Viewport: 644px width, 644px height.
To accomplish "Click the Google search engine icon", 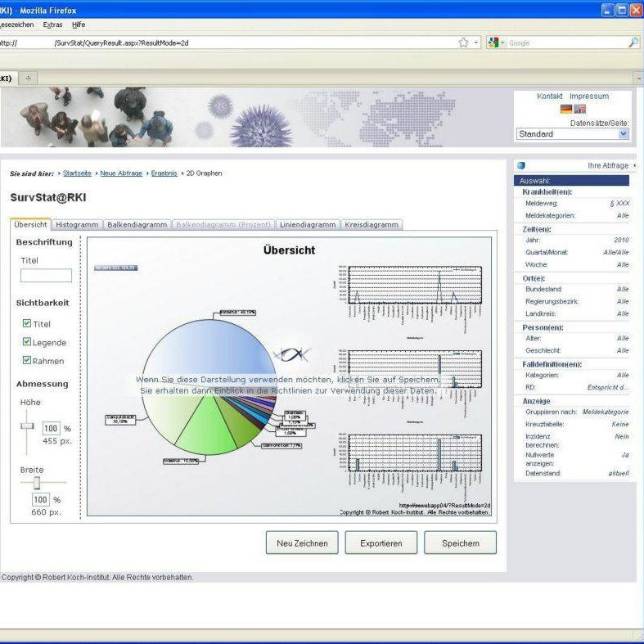I will coord(493,43).
